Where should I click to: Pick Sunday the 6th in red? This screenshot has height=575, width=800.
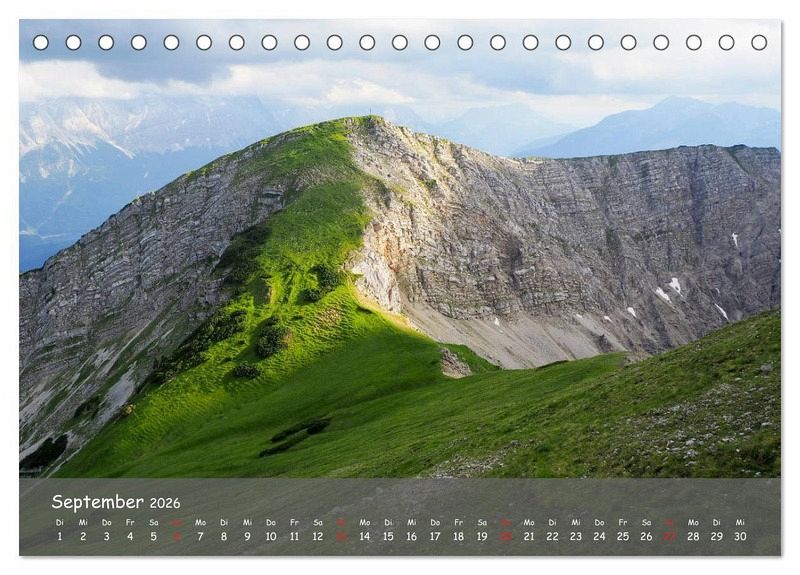click(x=177, y=536)
